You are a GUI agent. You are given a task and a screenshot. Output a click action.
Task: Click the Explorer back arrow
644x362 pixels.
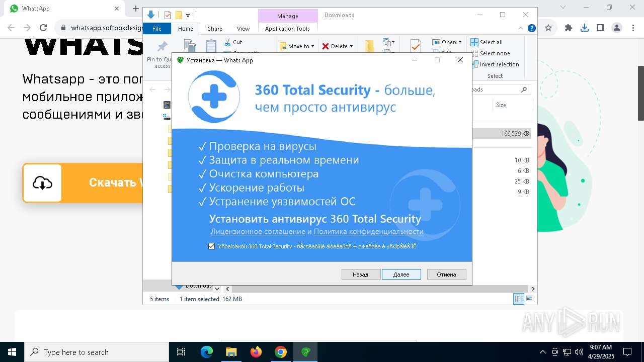153,89
